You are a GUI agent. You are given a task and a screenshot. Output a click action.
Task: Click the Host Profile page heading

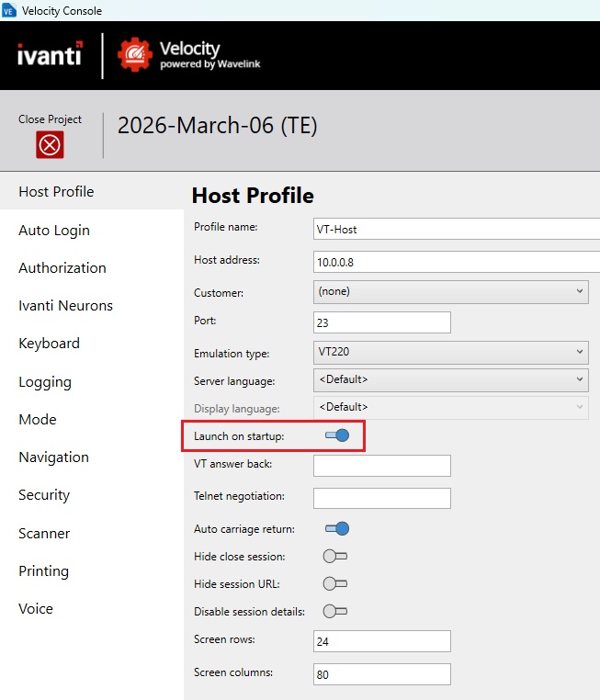pos(253,196)
